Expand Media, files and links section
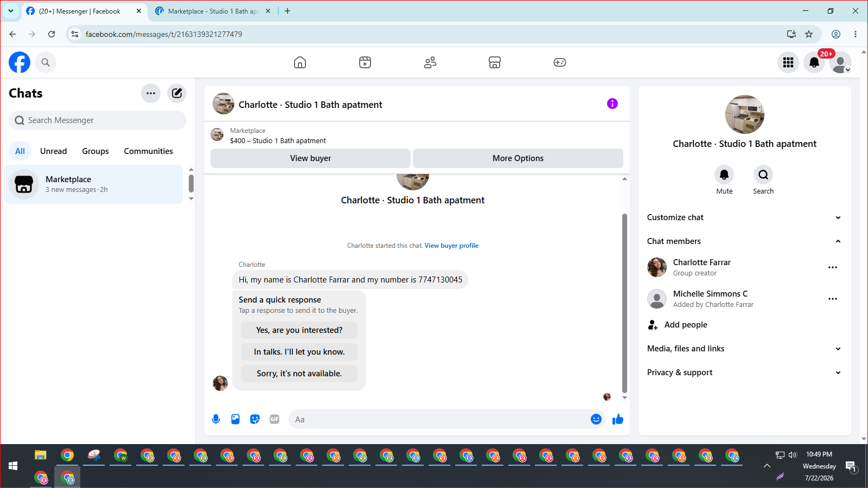This screenshot has width=868, height=488. click(x=744, y=349)
